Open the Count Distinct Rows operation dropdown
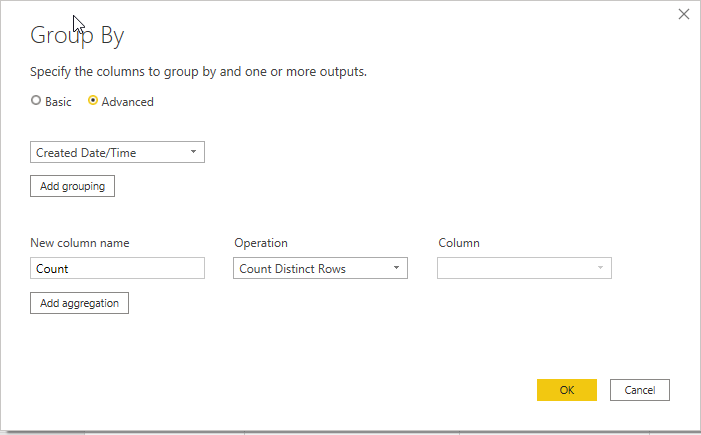701x435 pixels. pyautogui.click(x=320, y=268)
